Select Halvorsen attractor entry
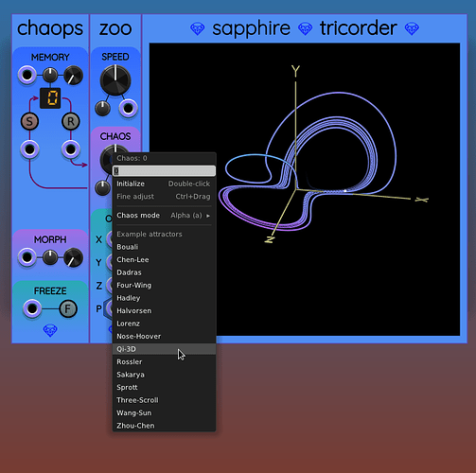 [164, 310]
